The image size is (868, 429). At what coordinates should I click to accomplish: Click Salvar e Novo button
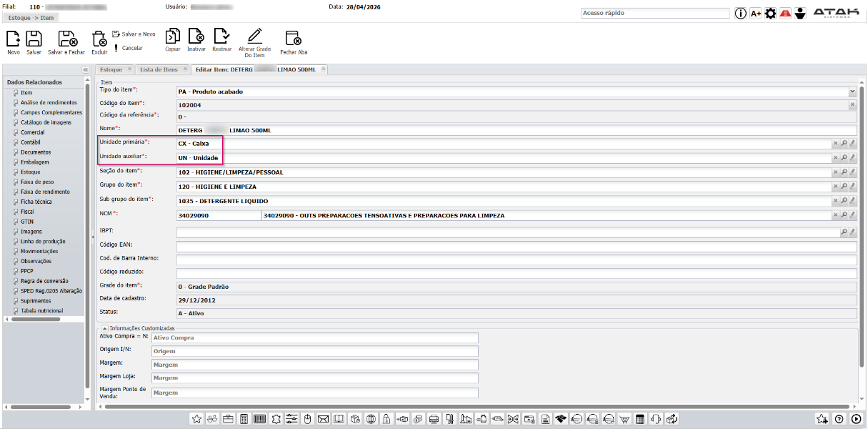click(x=134, y=34)
